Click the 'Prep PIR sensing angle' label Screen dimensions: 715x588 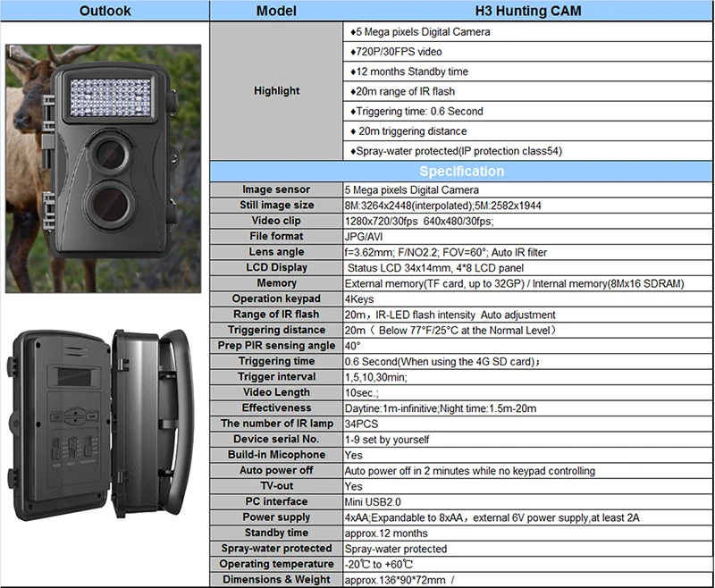coord(276,346)
